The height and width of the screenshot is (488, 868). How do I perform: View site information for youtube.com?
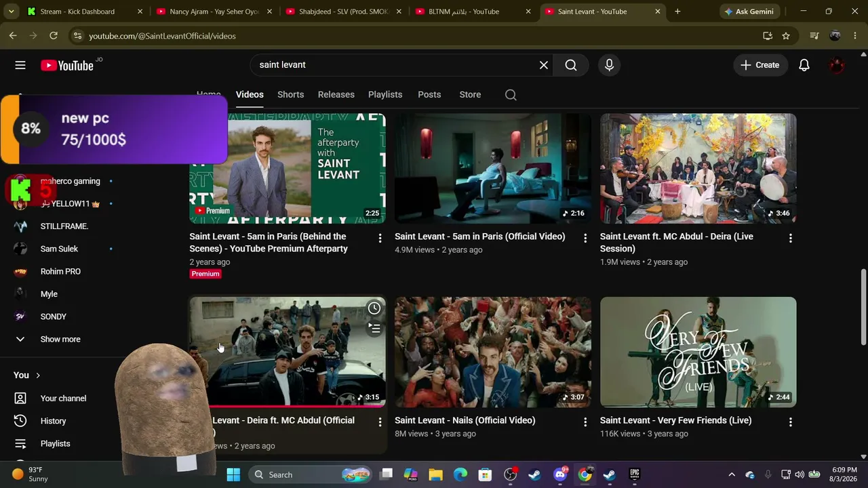click(77, 36)
